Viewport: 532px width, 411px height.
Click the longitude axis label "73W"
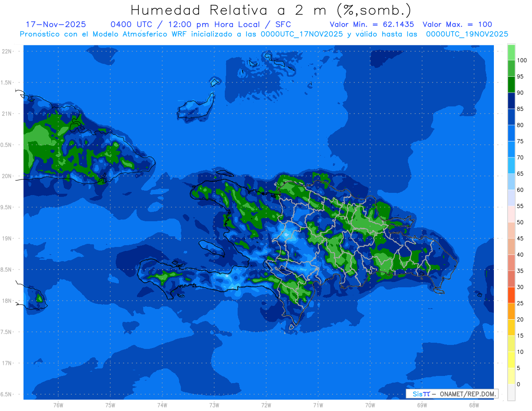pyautogui.click(x=214, y=405)
